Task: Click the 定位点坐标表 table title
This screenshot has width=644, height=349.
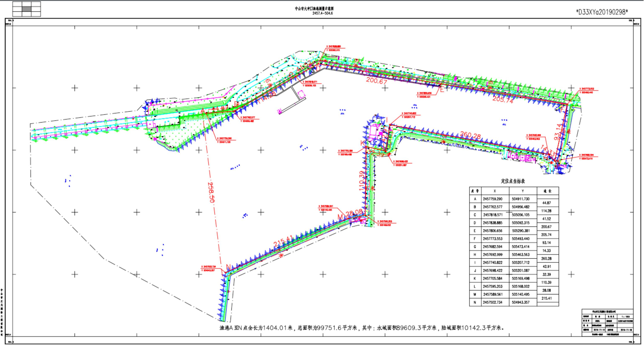Action: pyautogui.click(x=513, y=181)
